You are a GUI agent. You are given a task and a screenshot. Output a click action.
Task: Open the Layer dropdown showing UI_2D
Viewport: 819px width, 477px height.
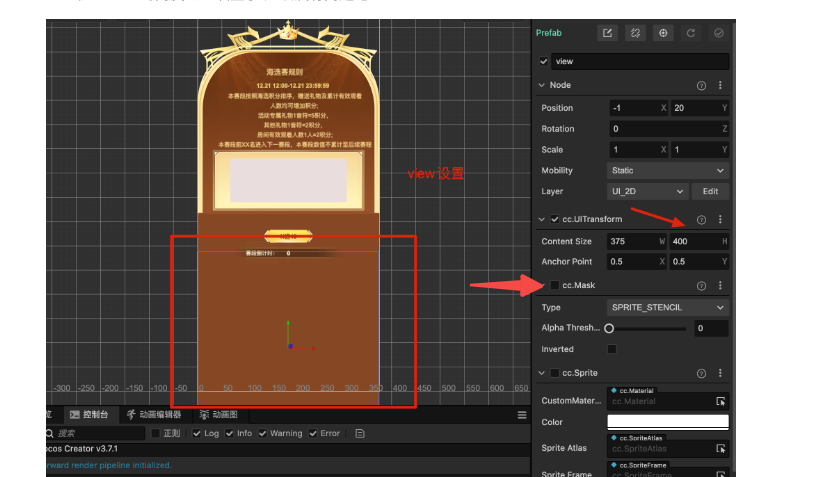tap(647, 192)
